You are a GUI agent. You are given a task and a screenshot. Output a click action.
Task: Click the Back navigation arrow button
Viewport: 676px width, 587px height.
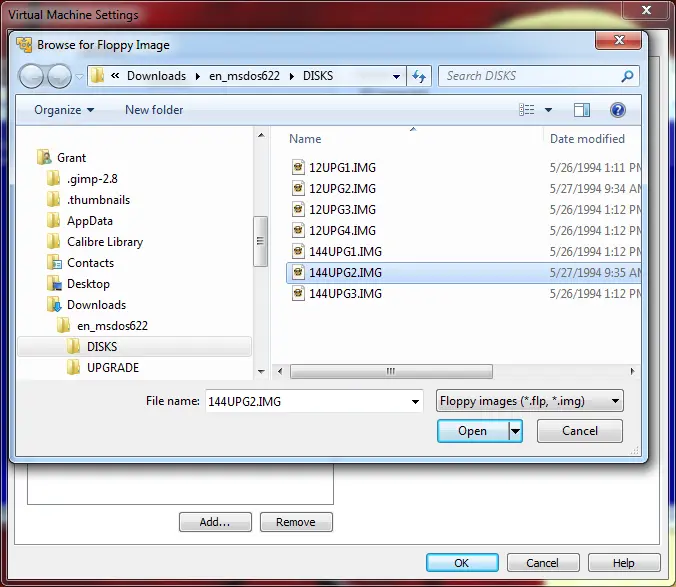(31, 76)
